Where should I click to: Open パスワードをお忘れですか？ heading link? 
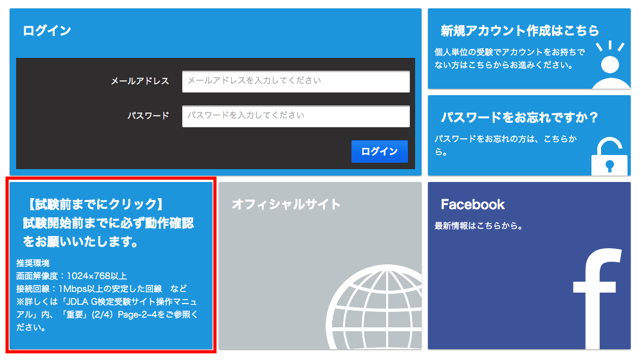point(519,117)
